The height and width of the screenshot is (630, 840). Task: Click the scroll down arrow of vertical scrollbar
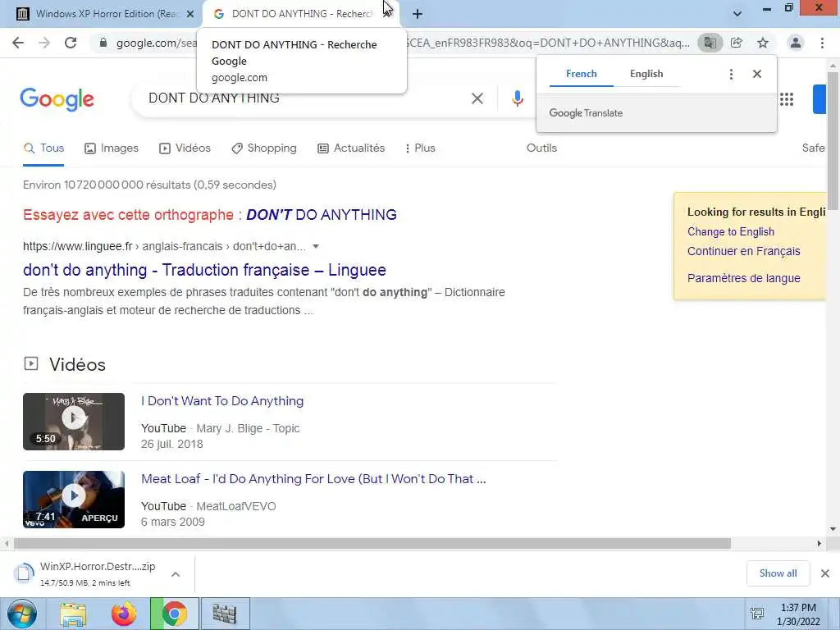[x=833, y=529]
